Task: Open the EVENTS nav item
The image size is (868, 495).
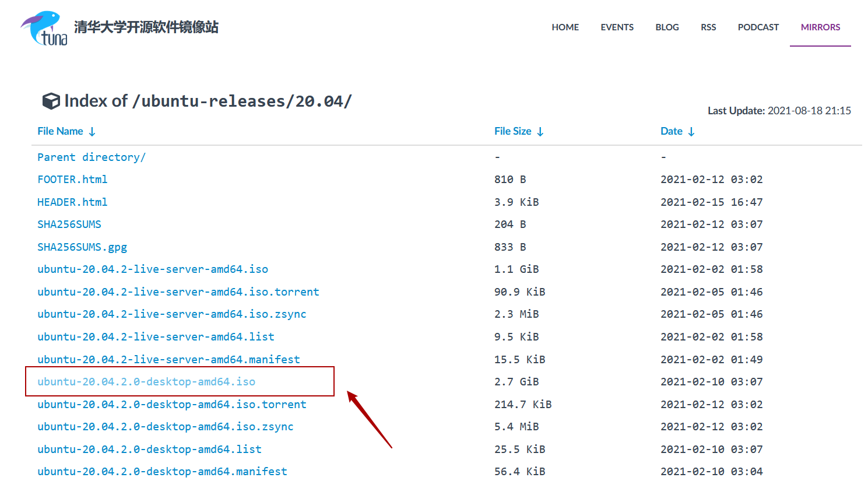Action: coord(617,27)
